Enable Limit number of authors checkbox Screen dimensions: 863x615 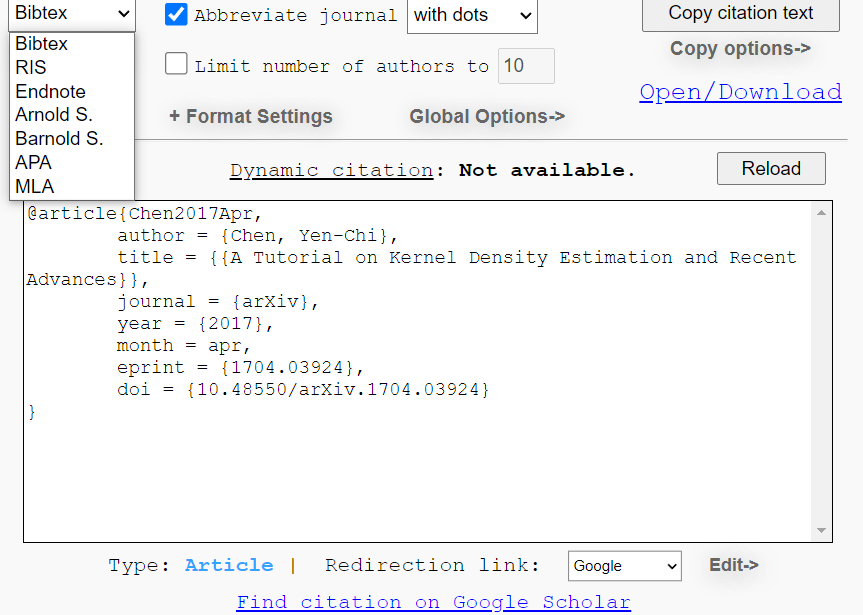point(176,65)
